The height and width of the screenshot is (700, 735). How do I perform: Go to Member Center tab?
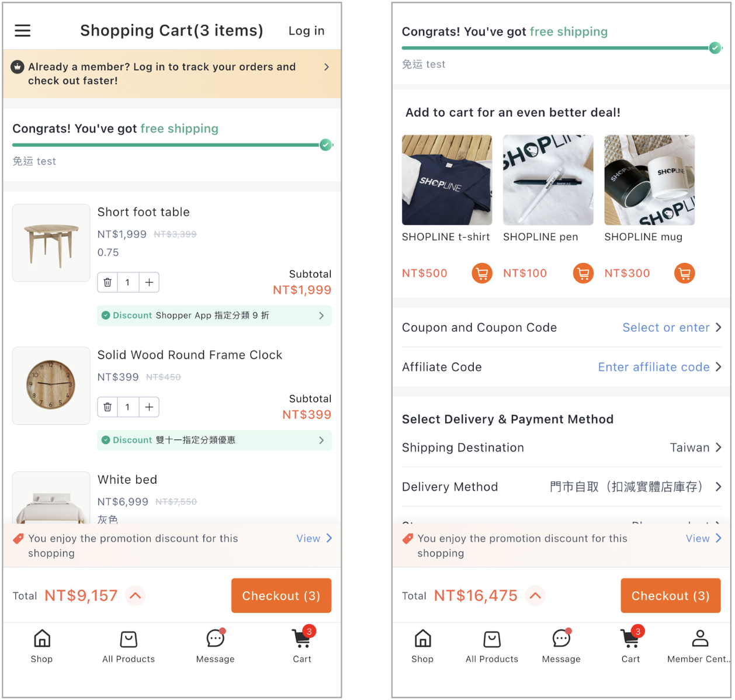pos(699,646)
